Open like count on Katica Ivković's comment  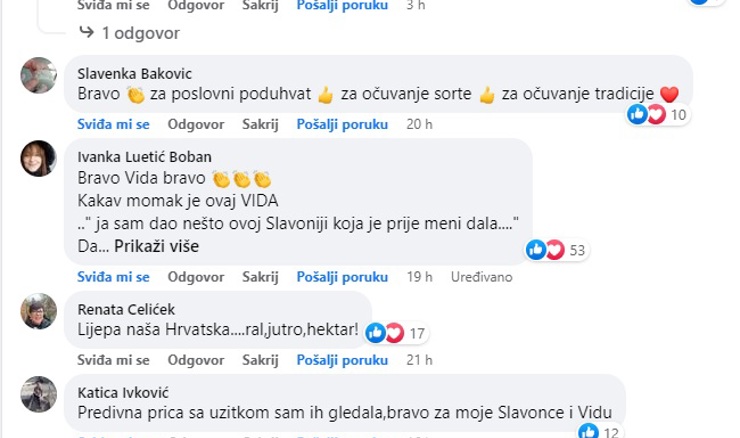pos(599,431)
